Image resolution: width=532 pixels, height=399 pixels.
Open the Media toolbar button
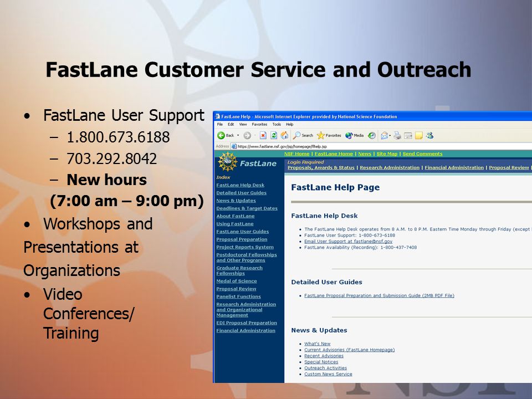354,135
